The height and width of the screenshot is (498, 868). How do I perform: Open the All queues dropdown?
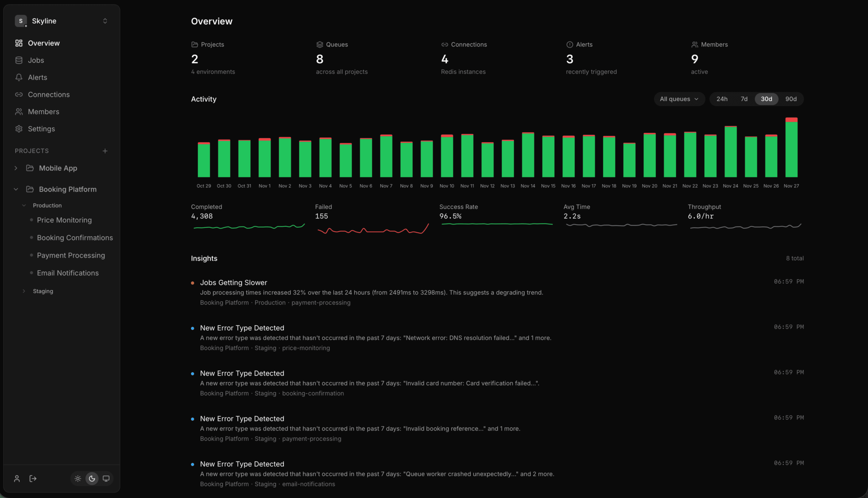point(679,99)
